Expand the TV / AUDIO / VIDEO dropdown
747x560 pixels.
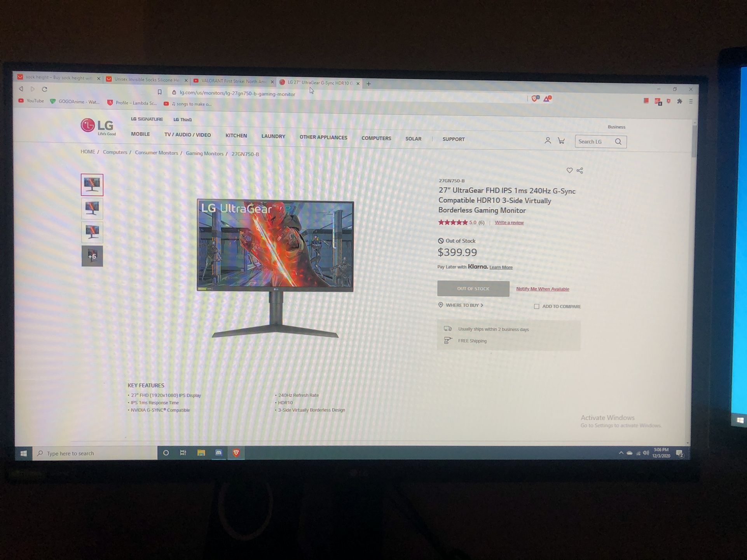coord(187,139)
